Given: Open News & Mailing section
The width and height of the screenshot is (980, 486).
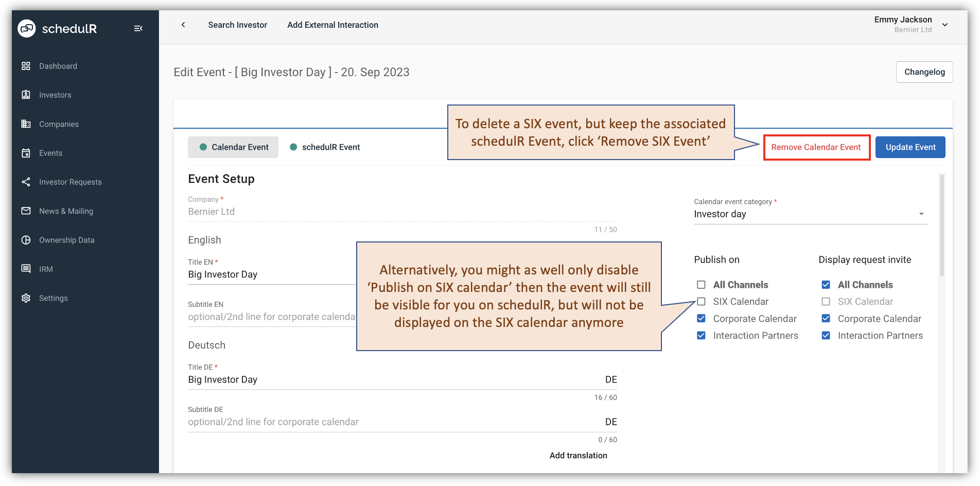Looking at the screenshot, I should (x=65, y=211).
